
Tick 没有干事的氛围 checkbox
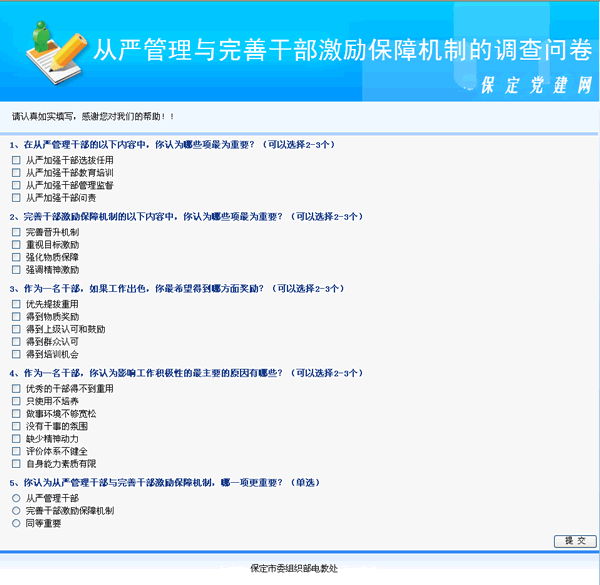click(16, 426)
